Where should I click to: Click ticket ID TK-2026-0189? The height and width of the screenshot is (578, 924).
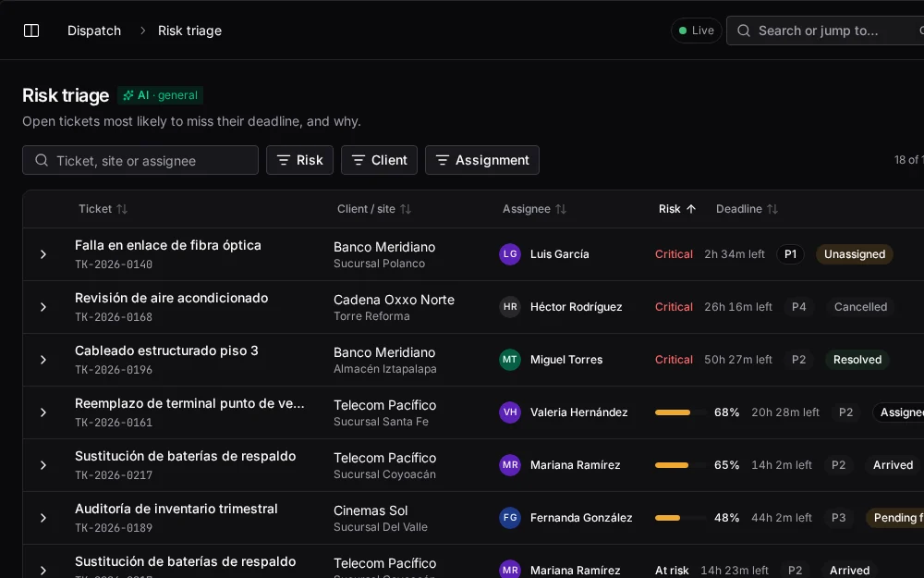tap(114, 528)
